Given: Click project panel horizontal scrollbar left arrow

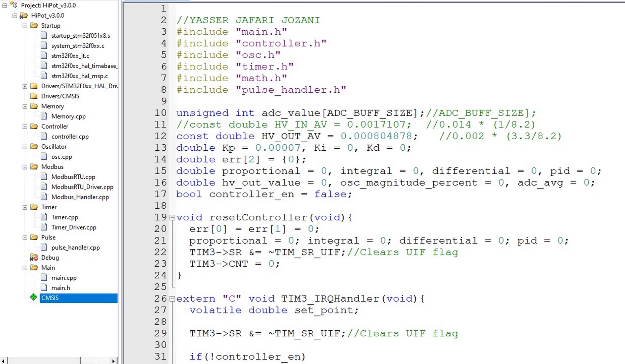Looking at the screenshot, I should tap(3, 361).
